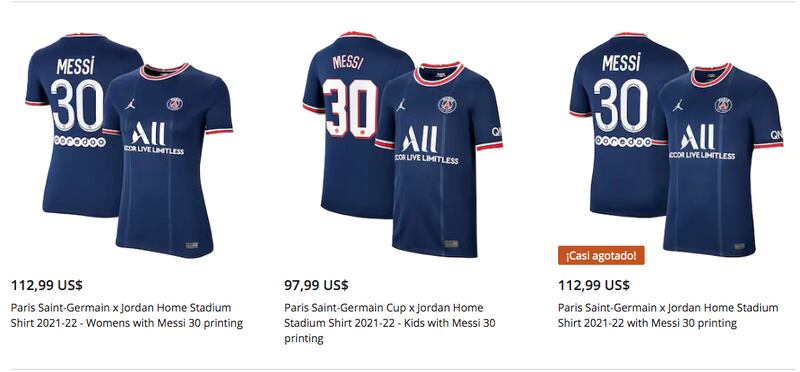The image size is (800, 372).
Task: Click the ¡Casi agotado! badge
Action: pos(601,256)
